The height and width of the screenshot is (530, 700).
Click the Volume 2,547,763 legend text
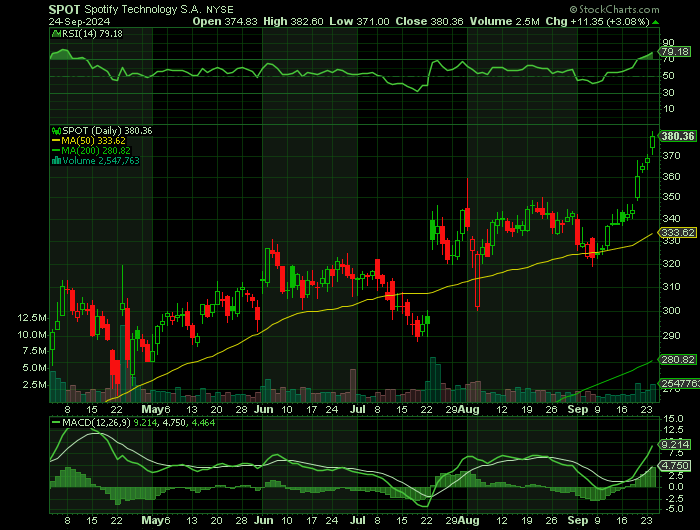101,161
